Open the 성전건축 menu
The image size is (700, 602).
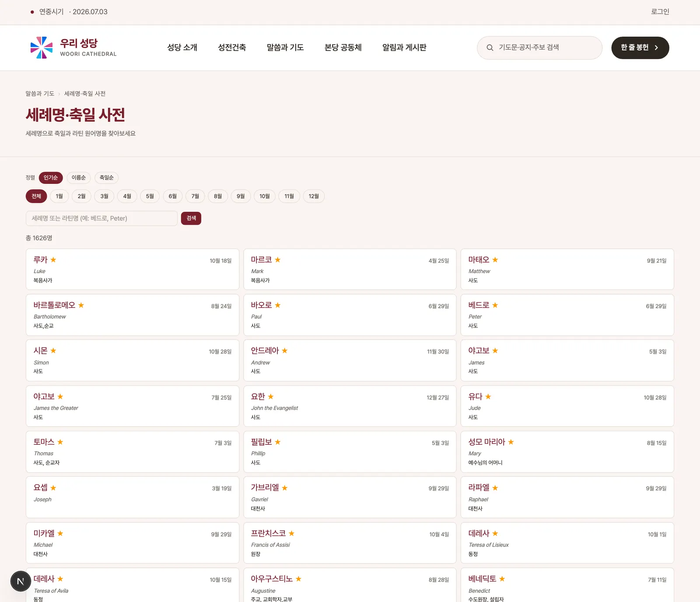click(x=232, y=48)
